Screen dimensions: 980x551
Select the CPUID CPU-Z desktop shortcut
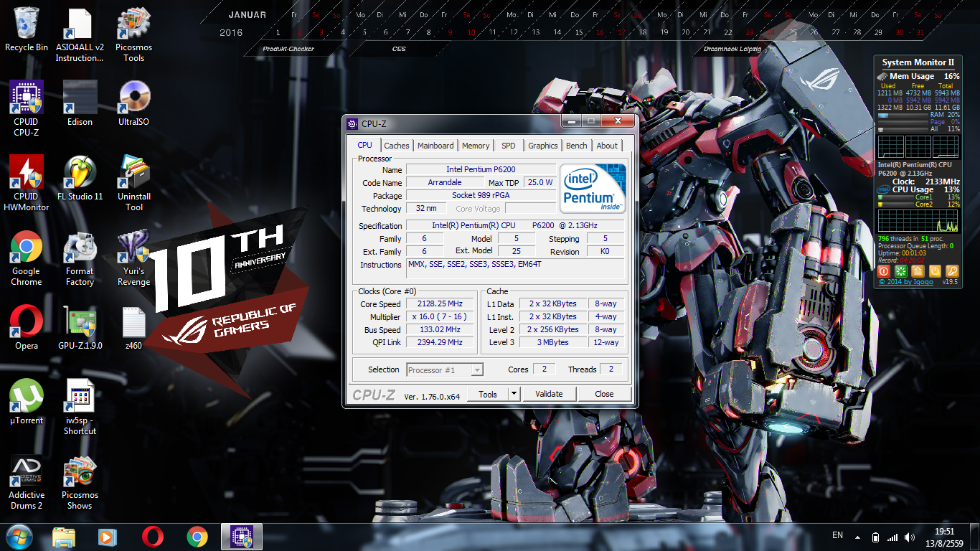click(27, 109)
